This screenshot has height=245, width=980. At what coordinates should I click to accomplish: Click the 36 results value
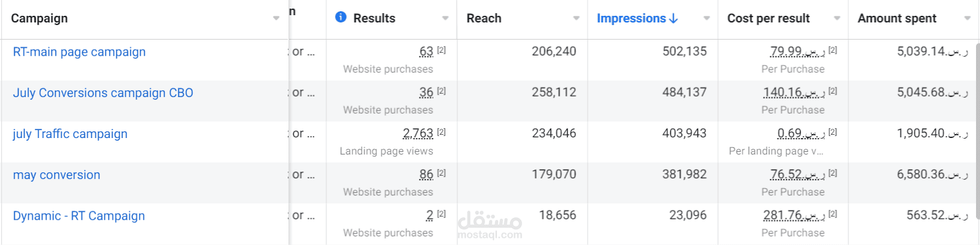[x=426, y=92]
